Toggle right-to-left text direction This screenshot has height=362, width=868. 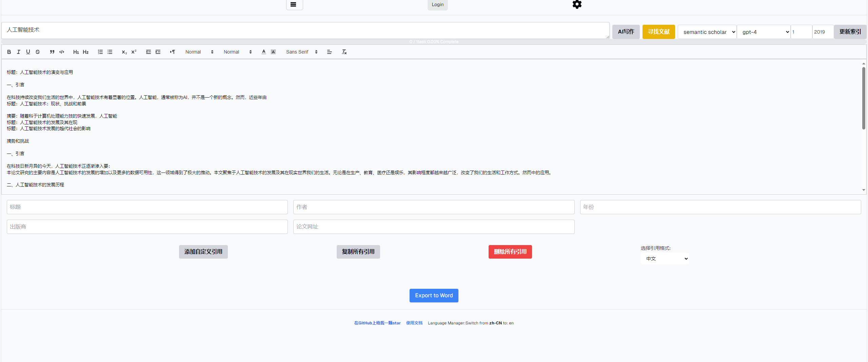coord(173,52)
